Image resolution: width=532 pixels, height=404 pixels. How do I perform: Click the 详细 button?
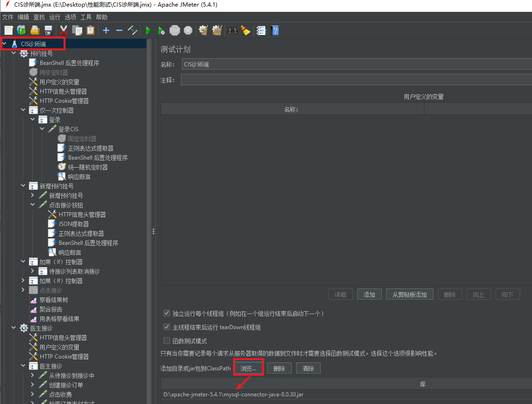[340, 295]
